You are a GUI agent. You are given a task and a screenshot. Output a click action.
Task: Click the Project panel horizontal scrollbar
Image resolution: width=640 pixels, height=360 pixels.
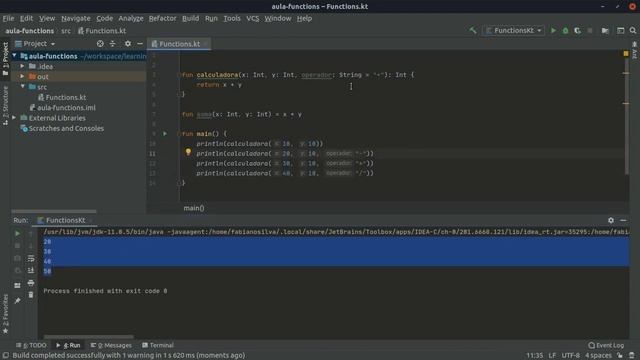coord(54,211)
